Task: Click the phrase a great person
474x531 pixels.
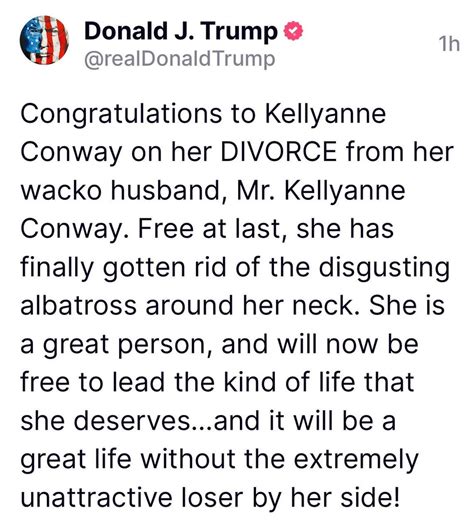Action: point(114,345)
